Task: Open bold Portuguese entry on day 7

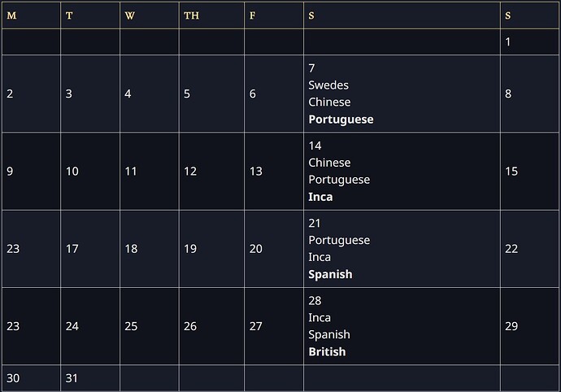Action: [x=341, y=119]
